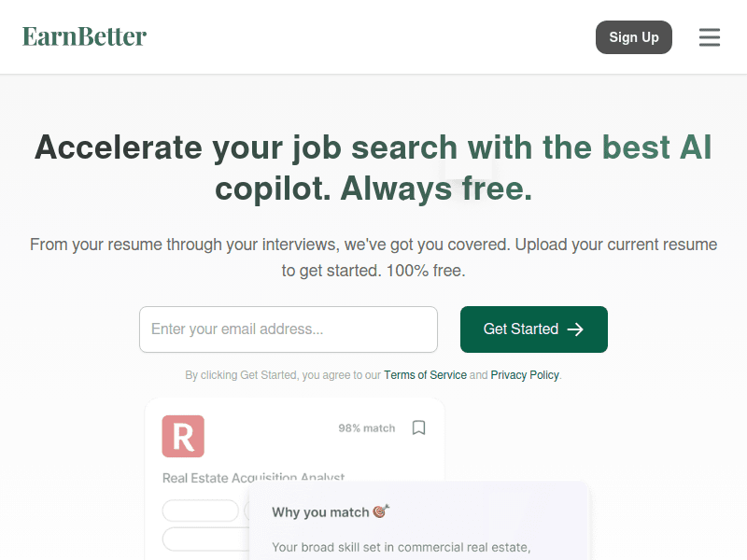This screenshot has width=747, height=560.
Task: Click the Why you match heading
Action: click(x=320, y=512)
